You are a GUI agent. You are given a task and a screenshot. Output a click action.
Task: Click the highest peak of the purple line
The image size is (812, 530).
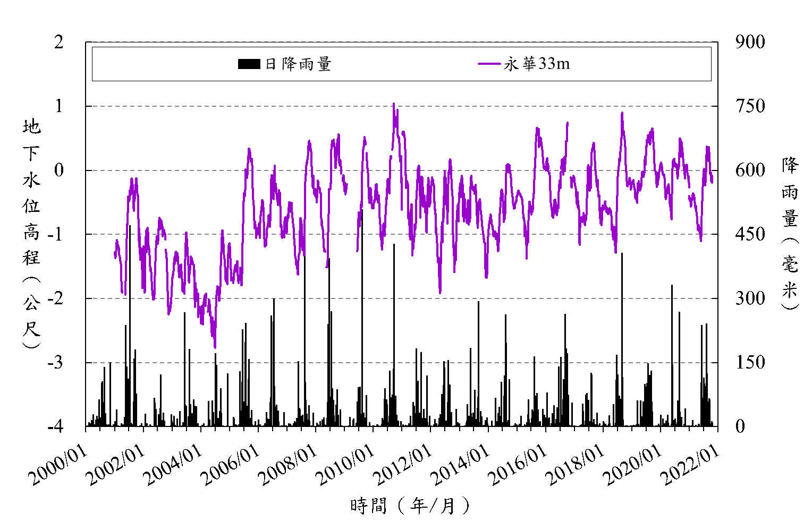[394, 105]
